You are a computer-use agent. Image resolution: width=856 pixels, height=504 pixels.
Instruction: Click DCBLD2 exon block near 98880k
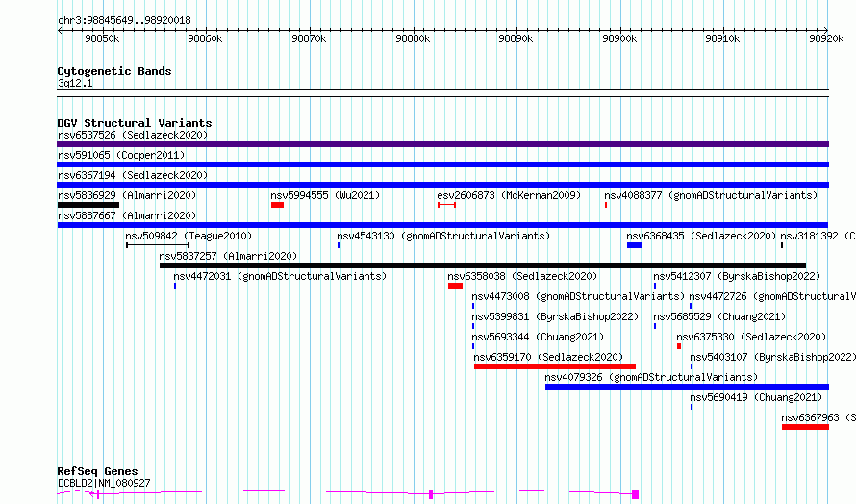(x=431, y=494)
